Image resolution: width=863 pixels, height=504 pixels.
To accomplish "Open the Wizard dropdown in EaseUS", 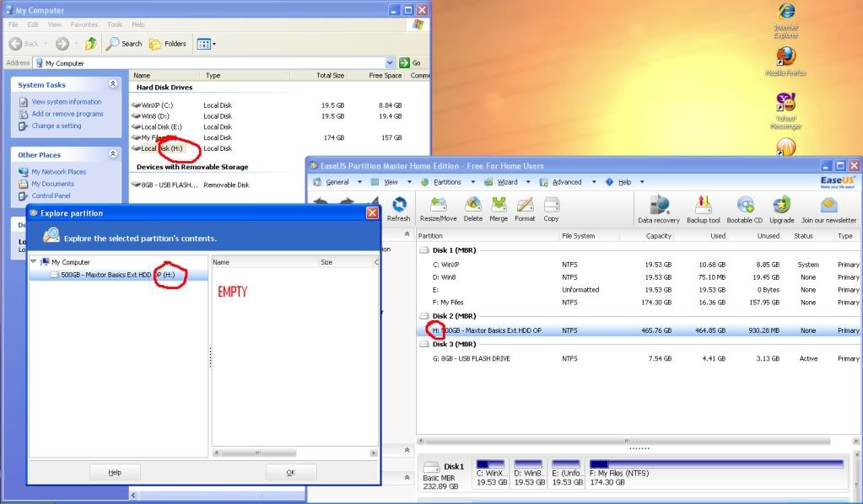I will pyautogui.click(x=528, y=182).
